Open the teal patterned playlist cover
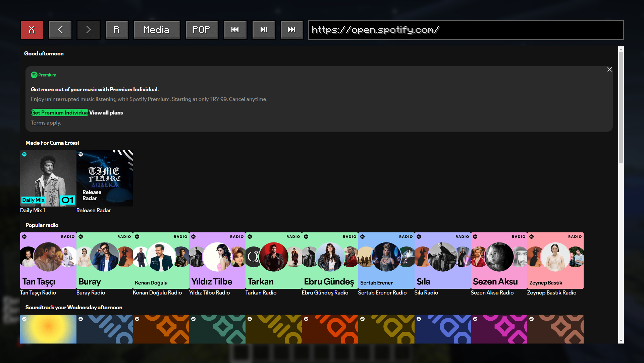Screen dimensions: 644x363 [217, 329]
